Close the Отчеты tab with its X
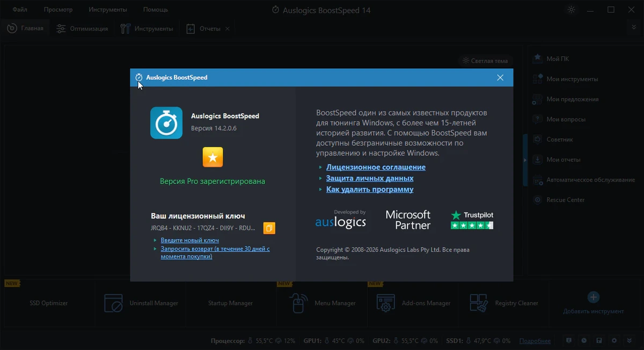 point(228,28)
